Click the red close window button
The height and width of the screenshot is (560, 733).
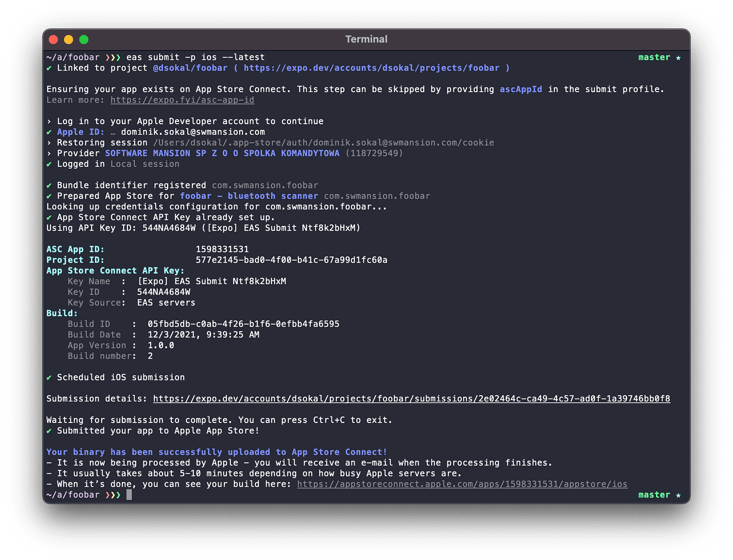tap(54, 39)
